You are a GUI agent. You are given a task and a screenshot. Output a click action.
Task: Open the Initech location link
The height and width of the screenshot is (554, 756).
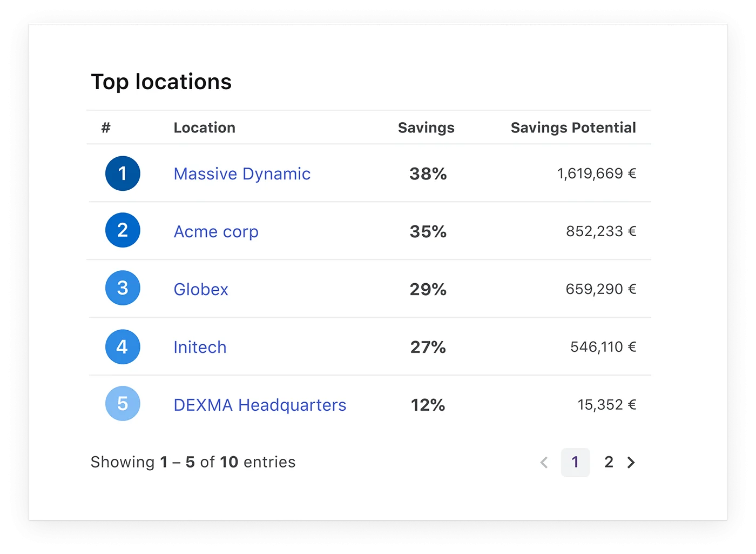coord(200,348)
